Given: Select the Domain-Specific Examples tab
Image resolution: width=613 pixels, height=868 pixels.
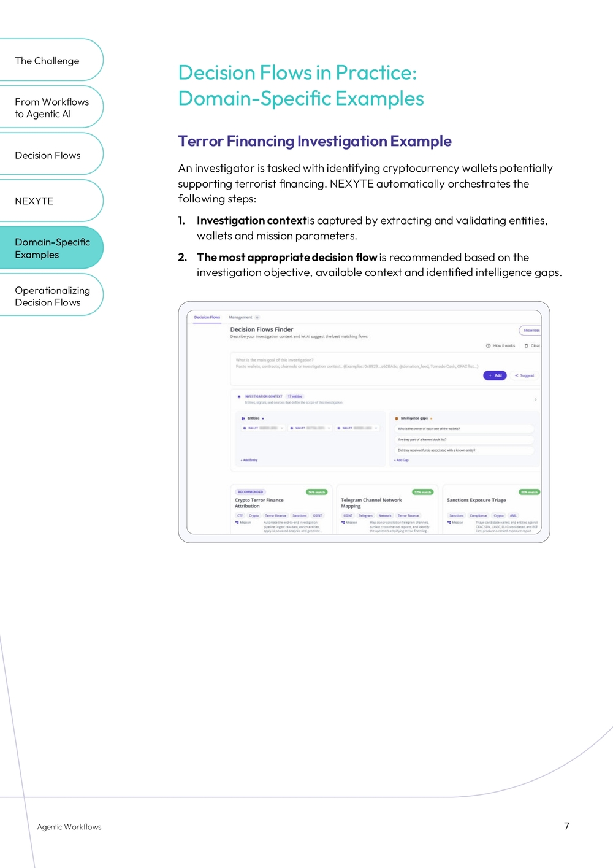Looking at the screenshot, I should click(x=51, y=248).
